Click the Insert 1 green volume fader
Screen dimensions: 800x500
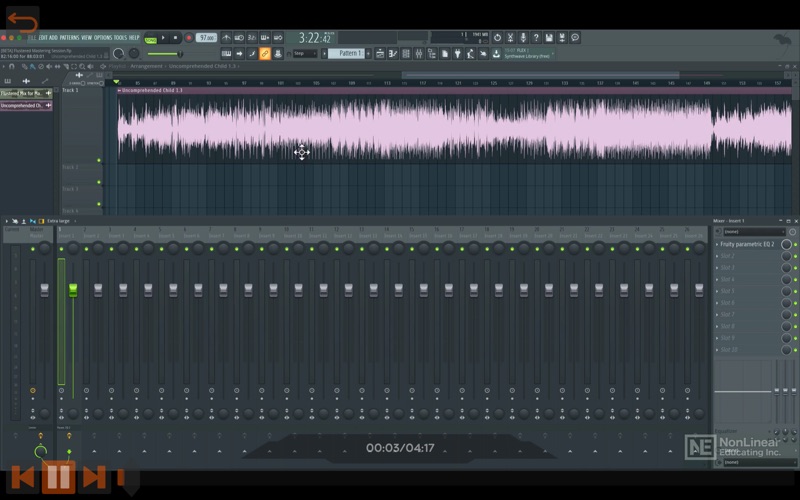[x=73, y=289]
